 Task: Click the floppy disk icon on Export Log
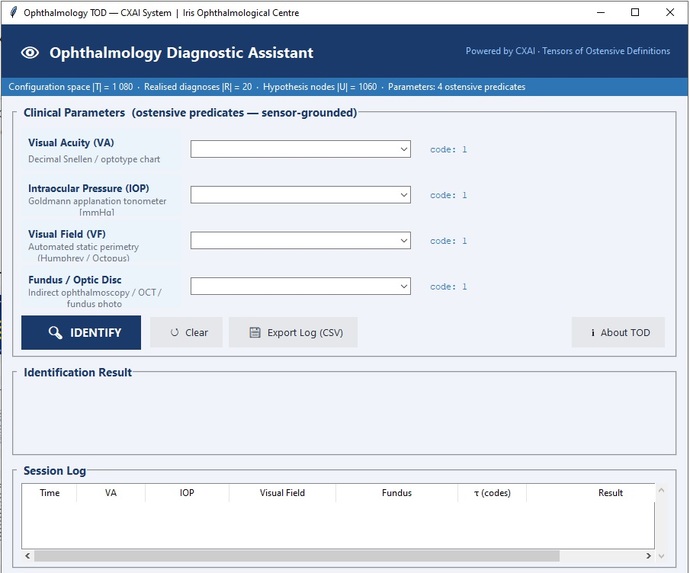(x=255, y=333)
